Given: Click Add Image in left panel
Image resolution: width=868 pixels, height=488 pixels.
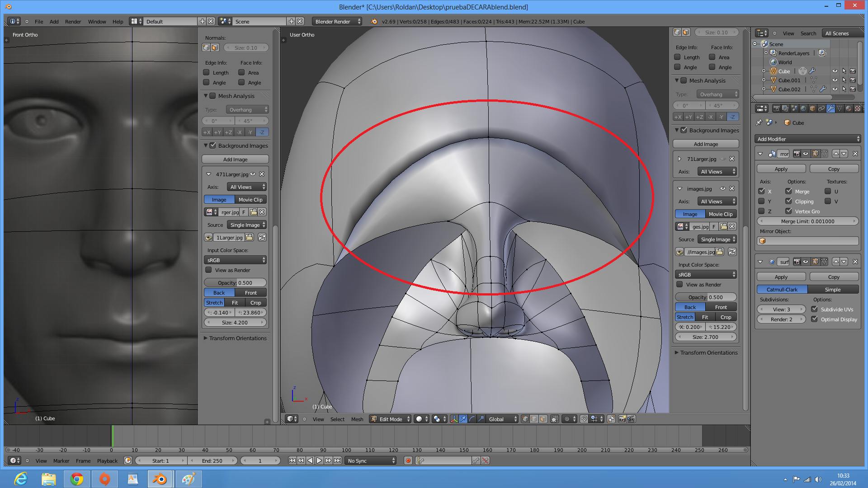Looking at the screenshot, I should pyautogui.click(x=235, y=159).
